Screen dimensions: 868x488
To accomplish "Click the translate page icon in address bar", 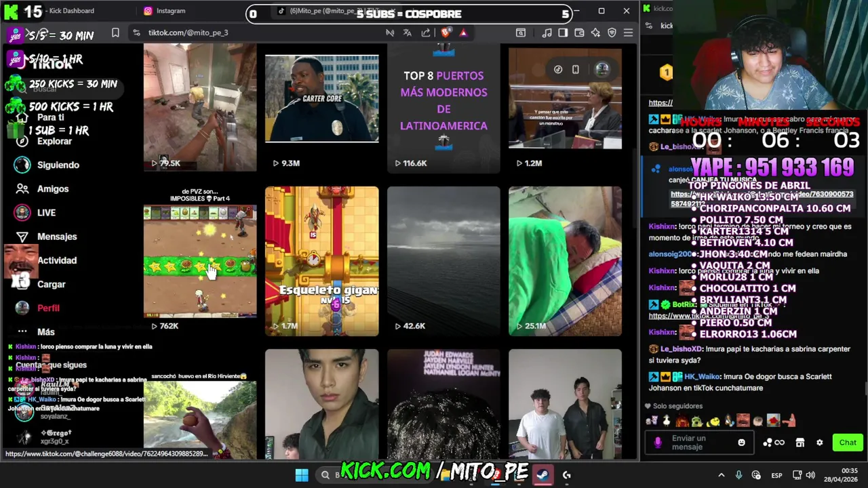I will coord(408,33).
